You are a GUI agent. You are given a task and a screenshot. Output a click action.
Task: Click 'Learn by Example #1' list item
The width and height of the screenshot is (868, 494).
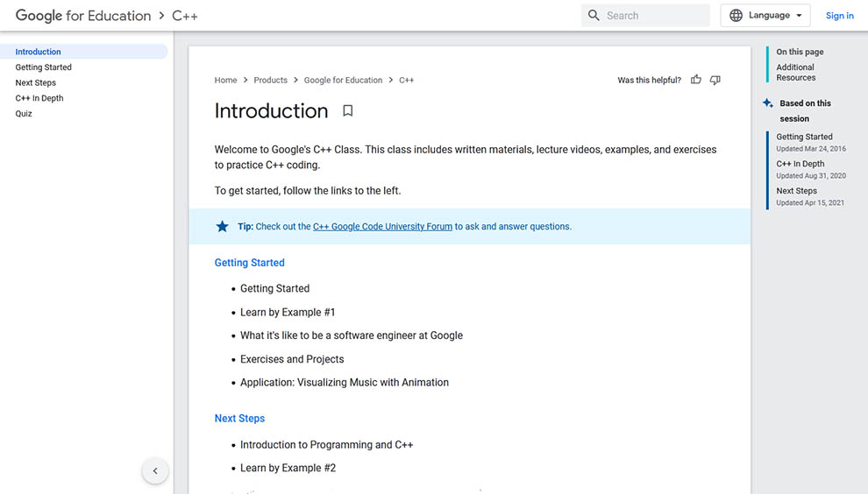pyautogui.click(x=288, y=312)
